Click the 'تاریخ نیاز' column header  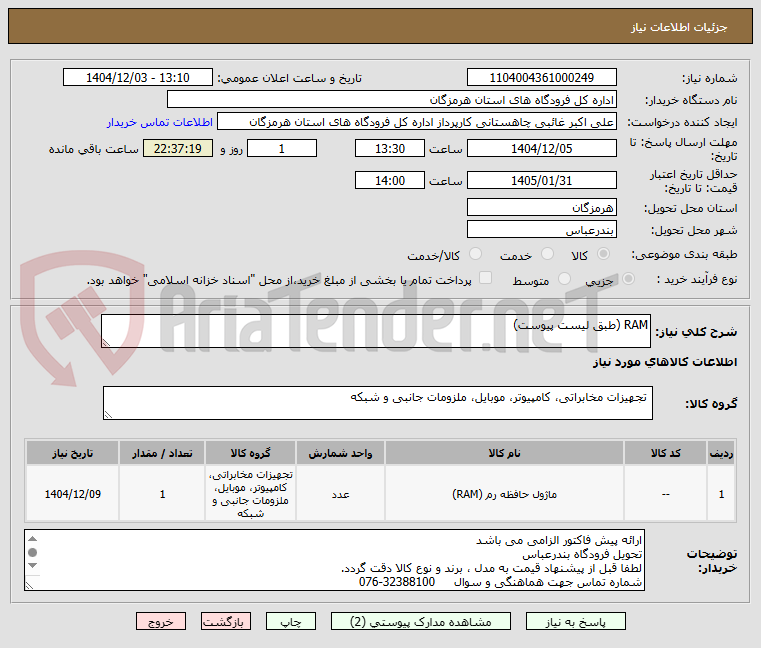pos(72,453)
